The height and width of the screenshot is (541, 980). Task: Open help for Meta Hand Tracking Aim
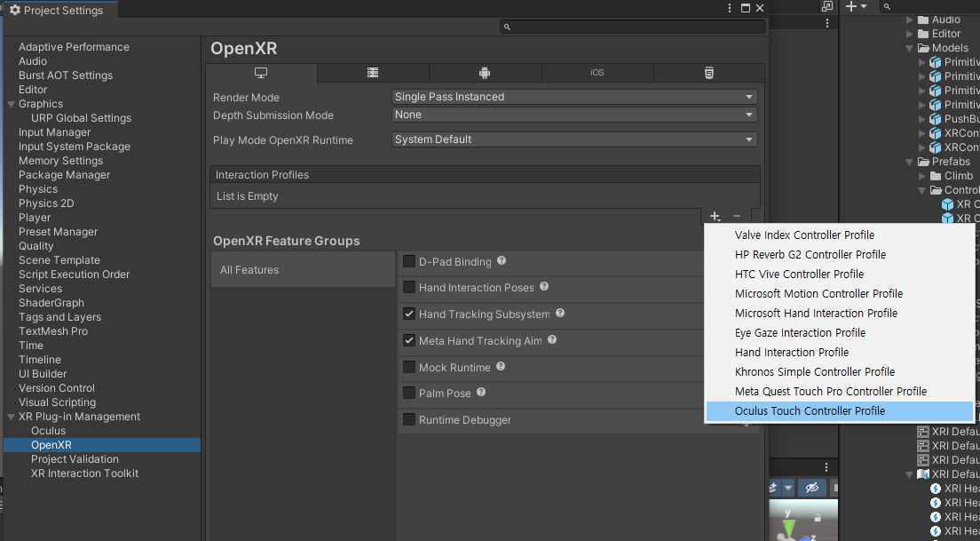pyautogui.click(x=552, y=339)
